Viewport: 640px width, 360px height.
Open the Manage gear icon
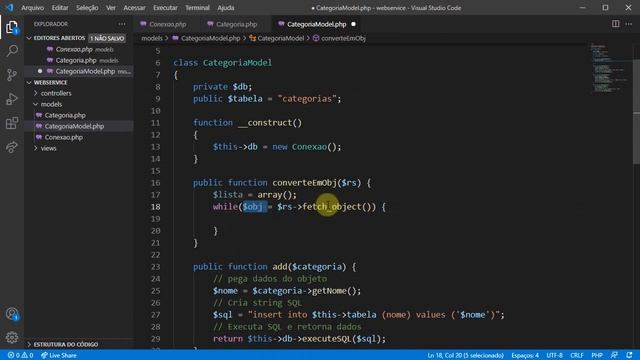12,338
